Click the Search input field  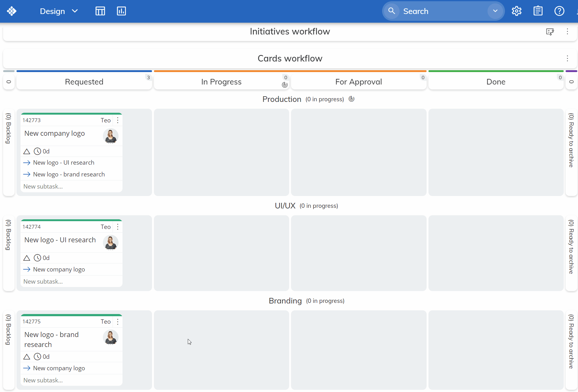pyautogui.click(x=442, y=11)
